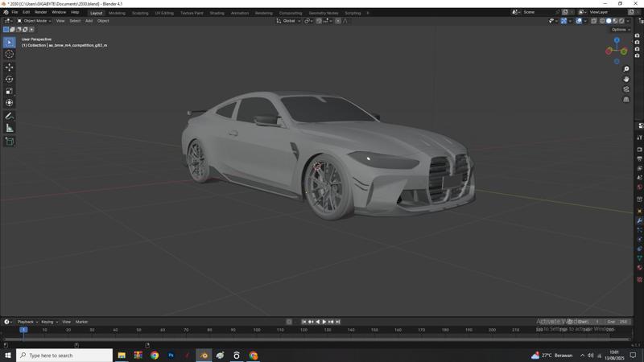Open the Tool properties tab icon
Screen dimensions: 644x362
pyautogui.click(x=639, y=138)
